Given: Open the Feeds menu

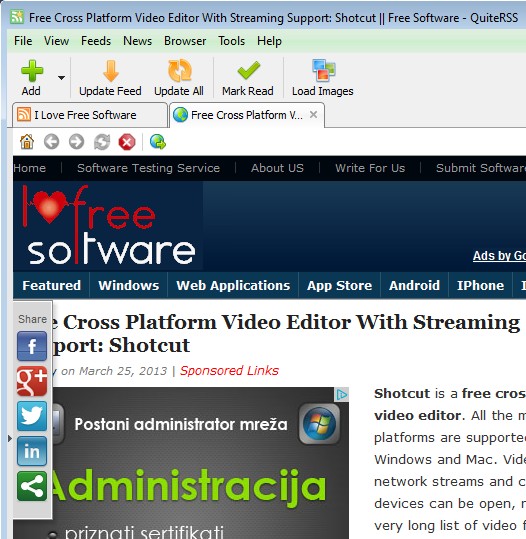Looking at the screenshot, I should click(x=96, y=41).
